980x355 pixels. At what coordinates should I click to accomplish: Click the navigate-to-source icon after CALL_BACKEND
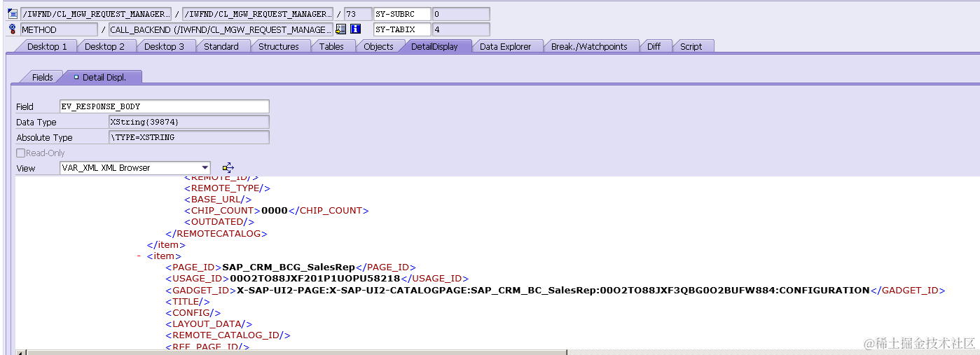point(341,29)
